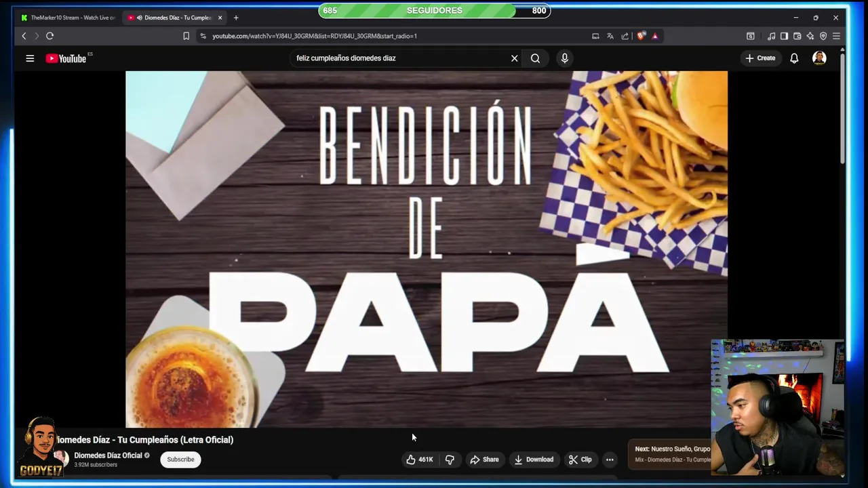Open Leo AI sparkle icon
Viewport: 868px width, 488px height.
tap(810, 36)
